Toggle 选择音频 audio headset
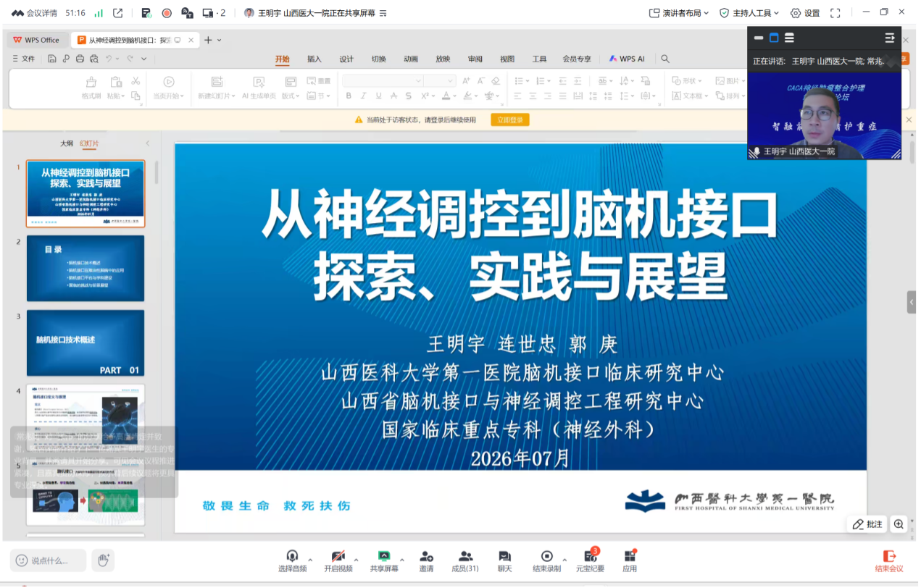921x588 pixels. (292, 560)
